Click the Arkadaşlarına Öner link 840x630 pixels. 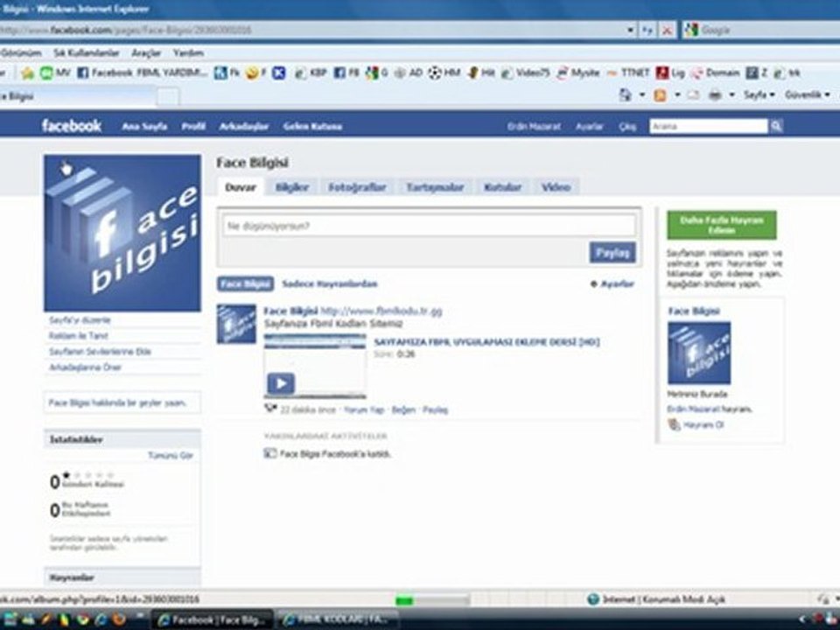point(85,367)
